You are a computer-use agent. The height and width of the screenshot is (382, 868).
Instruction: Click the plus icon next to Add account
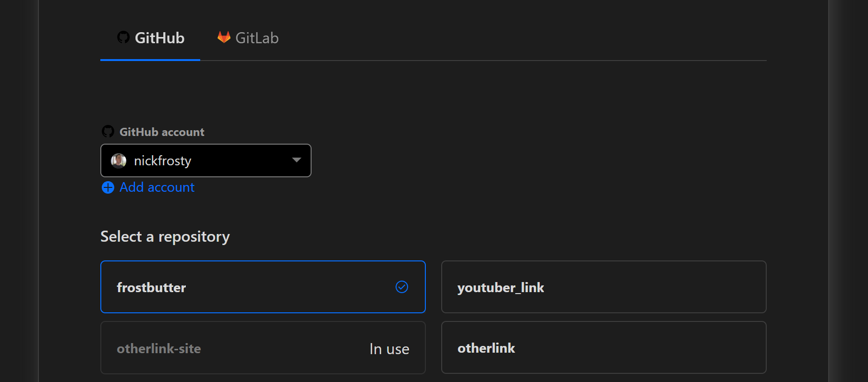[x=108, y=188]
